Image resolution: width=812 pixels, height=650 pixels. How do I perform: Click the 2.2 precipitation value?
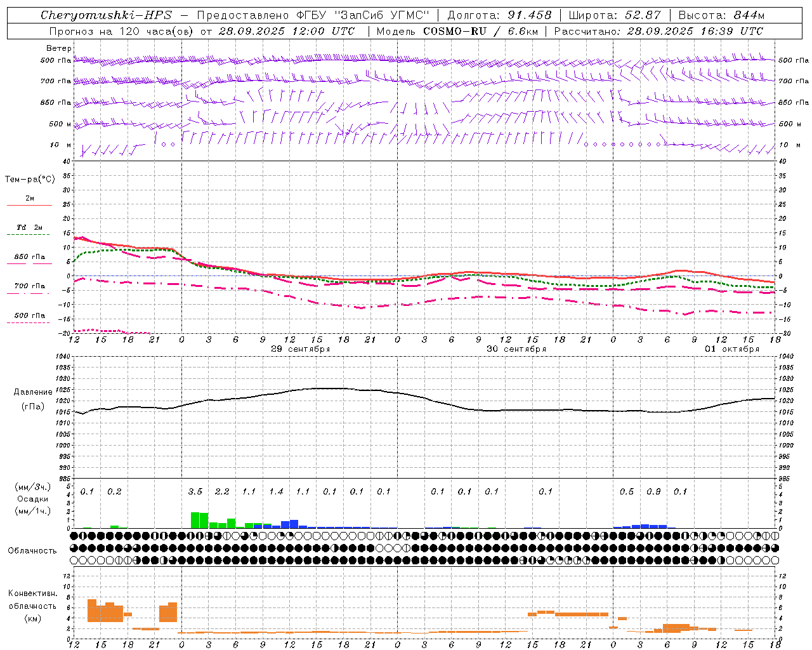(x=222, y=492)
